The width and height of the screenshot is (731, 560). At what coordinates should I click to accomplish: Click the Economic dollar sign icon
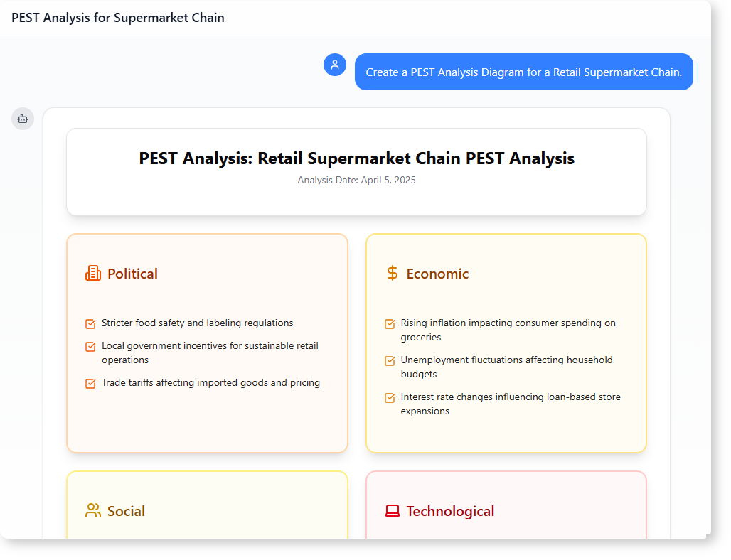tap(392, 274)
